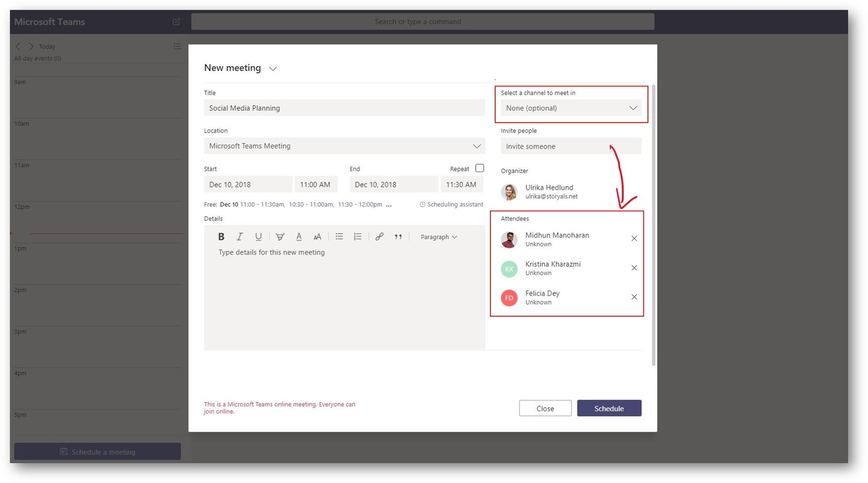Click the Schedule button
The image size is (868, 483).
pos(609,408)
